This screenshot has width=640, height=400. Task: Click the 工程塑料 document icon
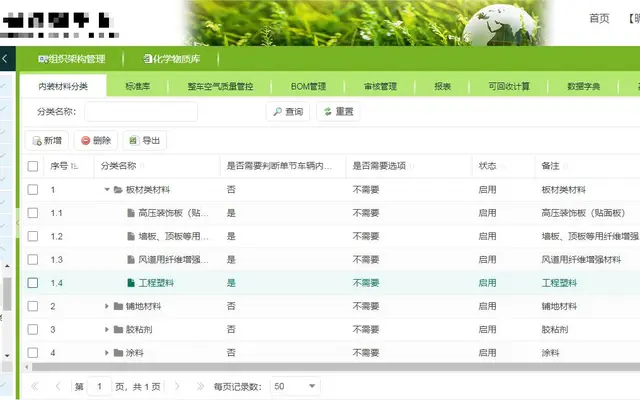[131, 283]
